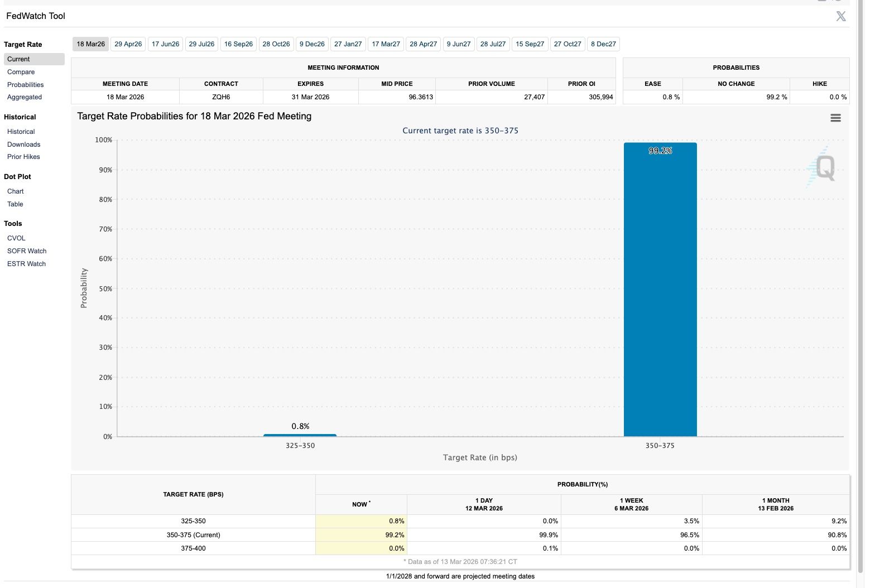
Task: Select the 29 Apr26 meeting tab
Action: (128, 44)
